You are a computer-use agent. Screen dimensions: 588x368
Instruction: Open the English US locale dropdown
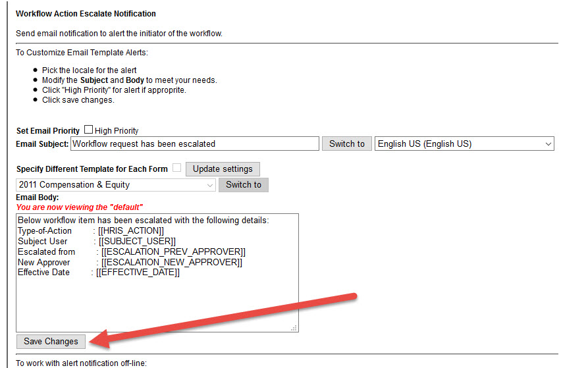pyautogui.click(x=464, y=144)
